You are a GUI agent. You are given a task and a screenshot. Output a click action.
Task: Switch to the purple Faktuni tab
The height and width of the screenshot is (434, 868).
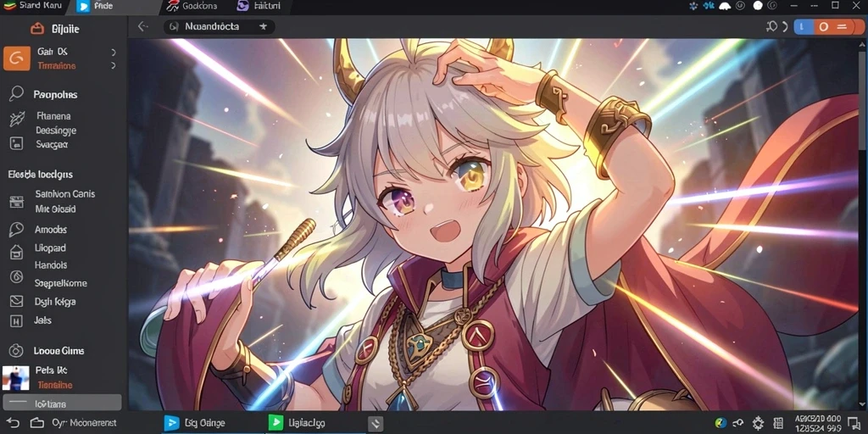[x=258, y=6]
